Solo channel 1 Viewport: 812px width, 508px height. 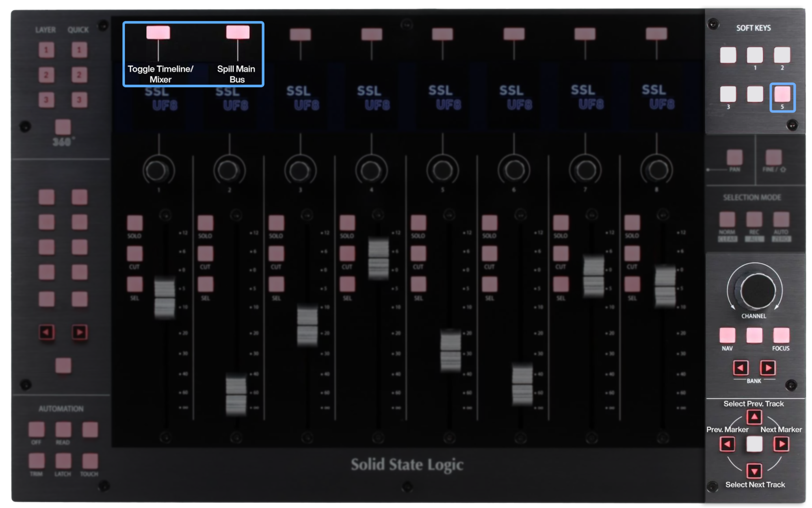[x=135, y=223]
